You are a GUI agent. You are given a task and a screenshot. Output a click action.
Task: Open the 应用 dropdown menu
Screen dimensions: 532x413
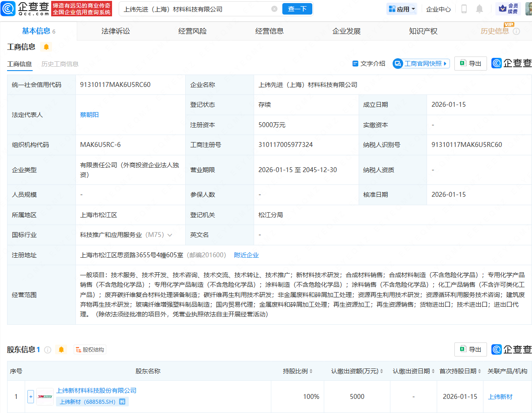[402, 9]
